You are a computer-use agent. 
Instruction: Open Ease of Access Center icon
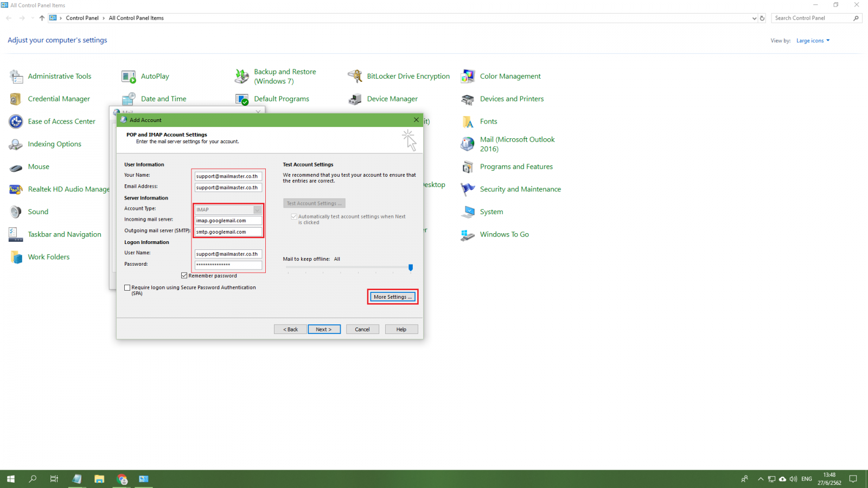pyautogui.click(x=16, y=121)
